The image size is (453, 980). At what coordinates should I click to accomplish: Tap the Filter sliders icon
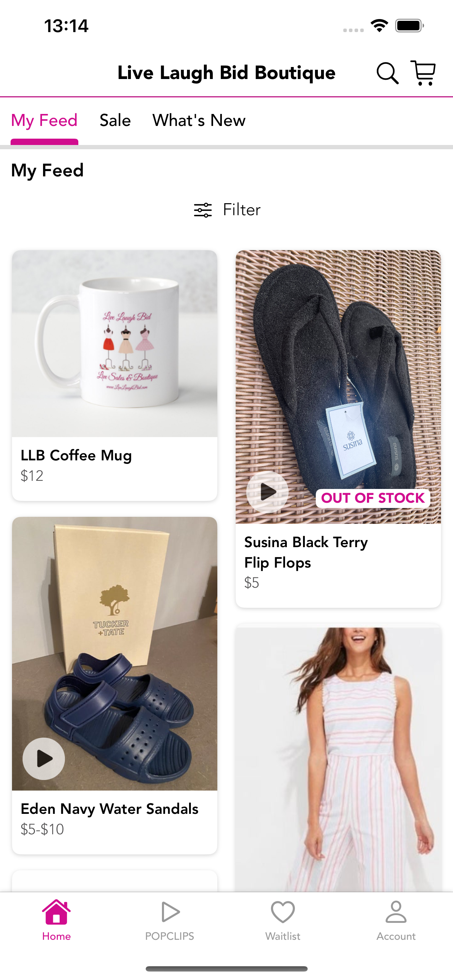tap(203, 210)
